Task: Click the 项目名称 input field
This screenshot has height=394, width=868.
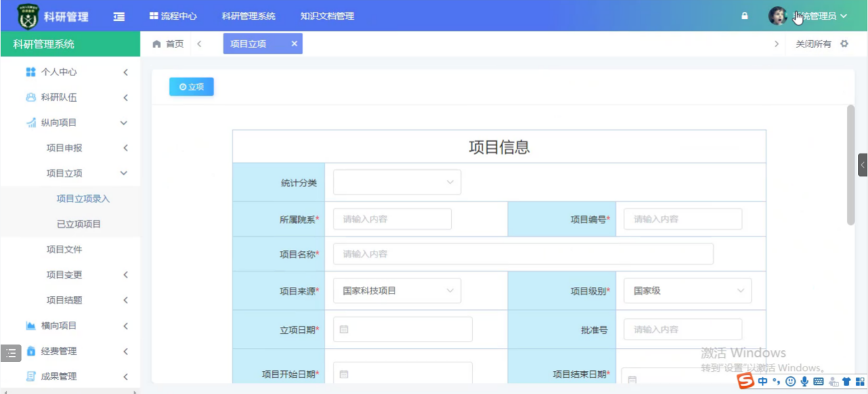Action: pos(523,253)
